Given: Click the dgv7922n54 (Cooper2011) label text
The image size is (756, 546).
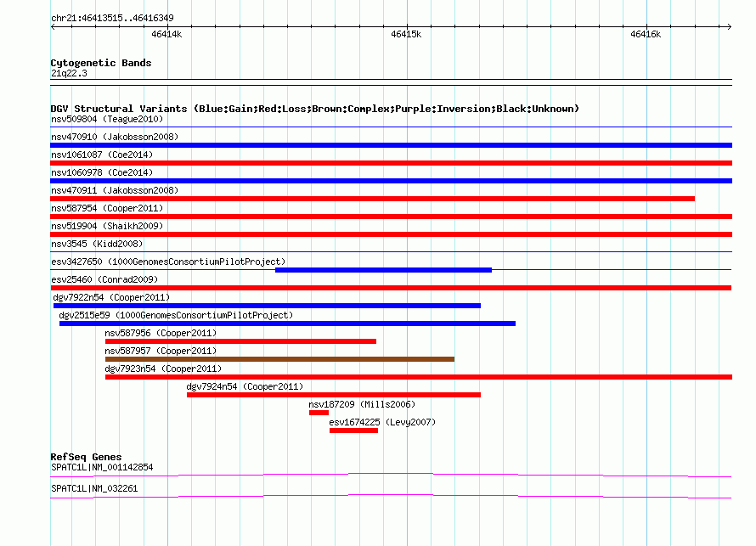Looking at the screenshot, I should point(111,297).
